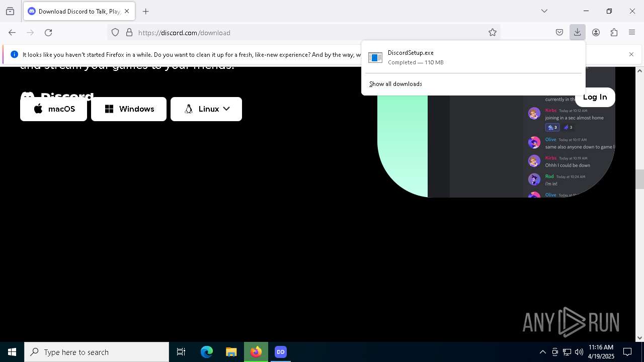
Task: List all tabs dropdown arrow
Action: [544, 11]
